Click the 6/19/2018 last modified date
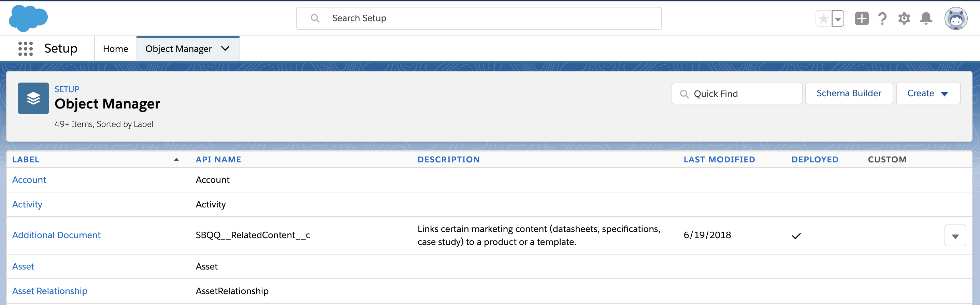Screen dimensions: 980x305 pos(707,235)
